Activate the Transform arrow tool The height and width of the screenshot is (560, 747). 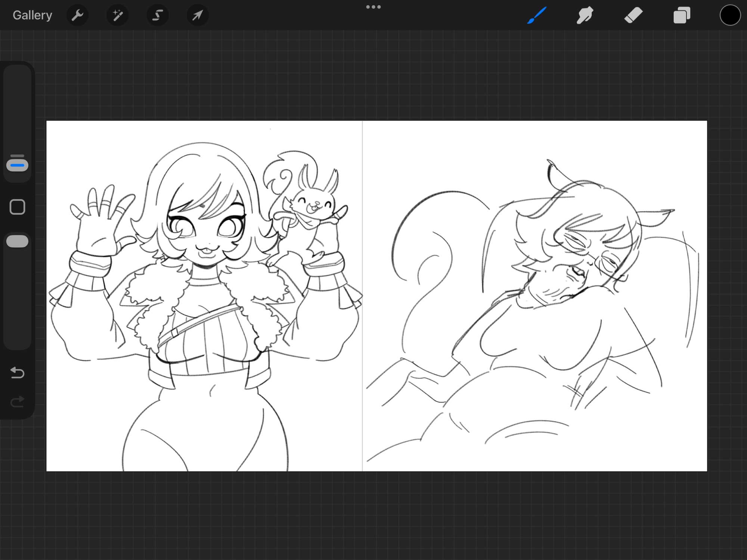pyautogui.click(x=197, y=15)
